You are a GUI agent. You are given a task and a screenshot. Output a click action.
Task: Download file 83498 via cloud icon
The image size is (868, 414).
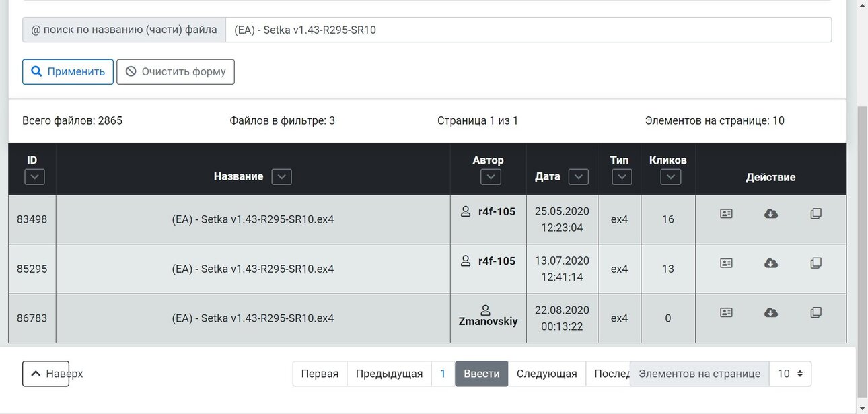[771, 213]
